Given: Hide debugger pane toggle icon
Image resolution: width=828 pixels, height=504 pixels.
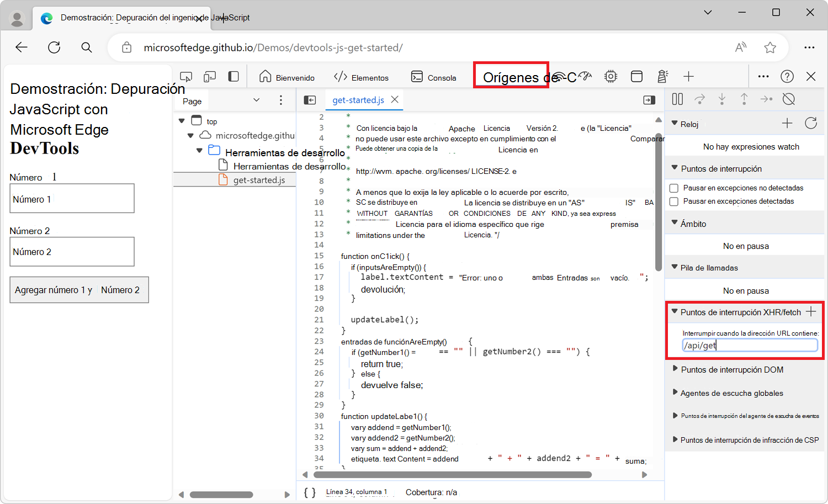Looking at the screenshot, I should (x=649, y=100).
